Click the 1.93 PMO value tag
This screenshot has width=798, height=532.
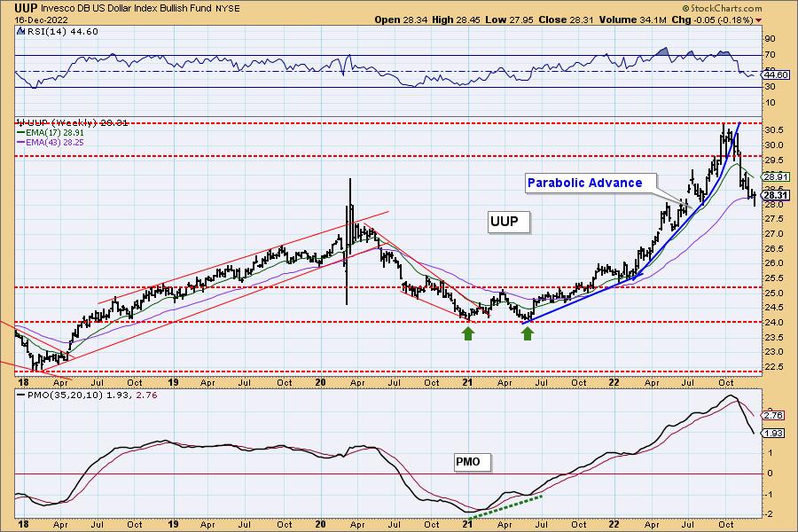[773, 434]
